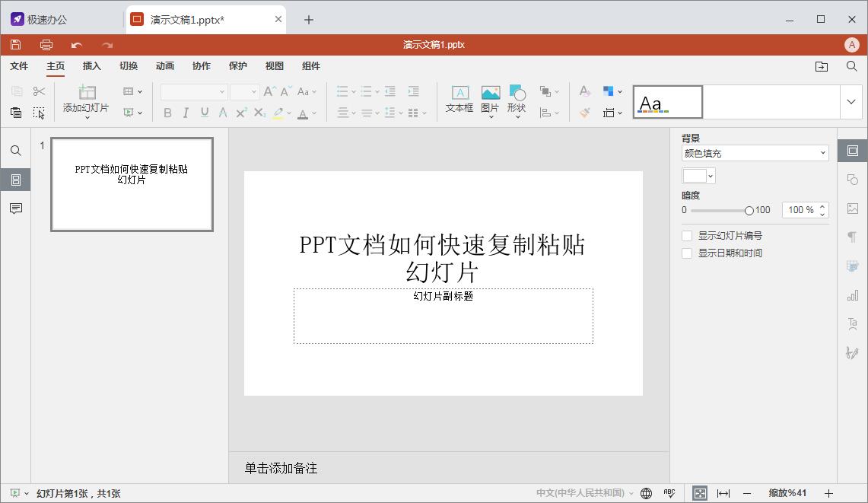Screen dimensions: 868x503
Task: Show the slides thumbnail panel
Action: 16,180
